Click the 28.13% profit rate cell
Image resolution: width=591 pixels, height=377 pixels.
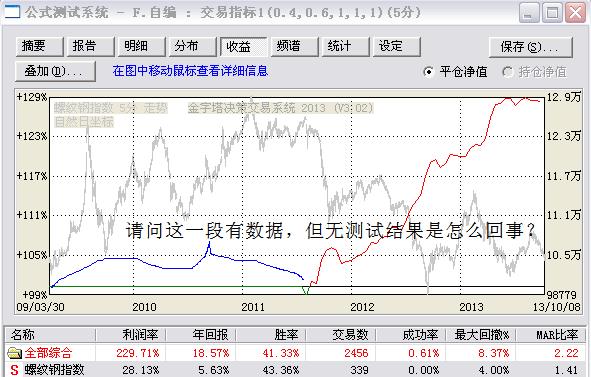coord(141,370)
